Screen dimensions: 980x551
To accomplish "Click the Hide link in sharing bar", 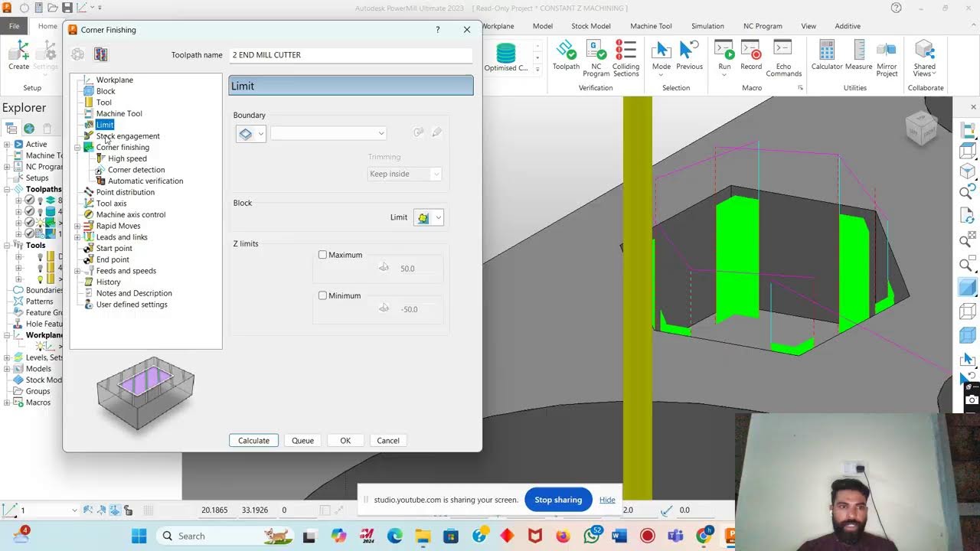I will (607, 500).
